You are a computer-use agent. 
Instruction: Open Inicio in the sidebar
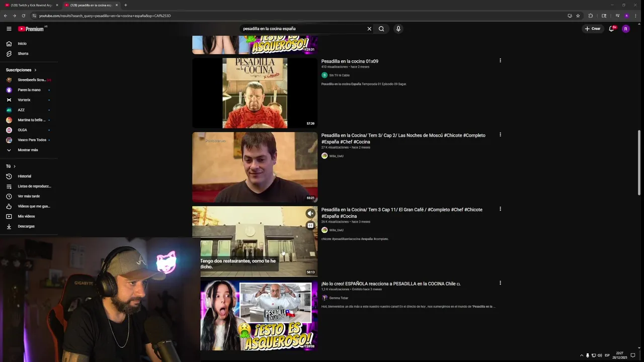click(29, 44)
